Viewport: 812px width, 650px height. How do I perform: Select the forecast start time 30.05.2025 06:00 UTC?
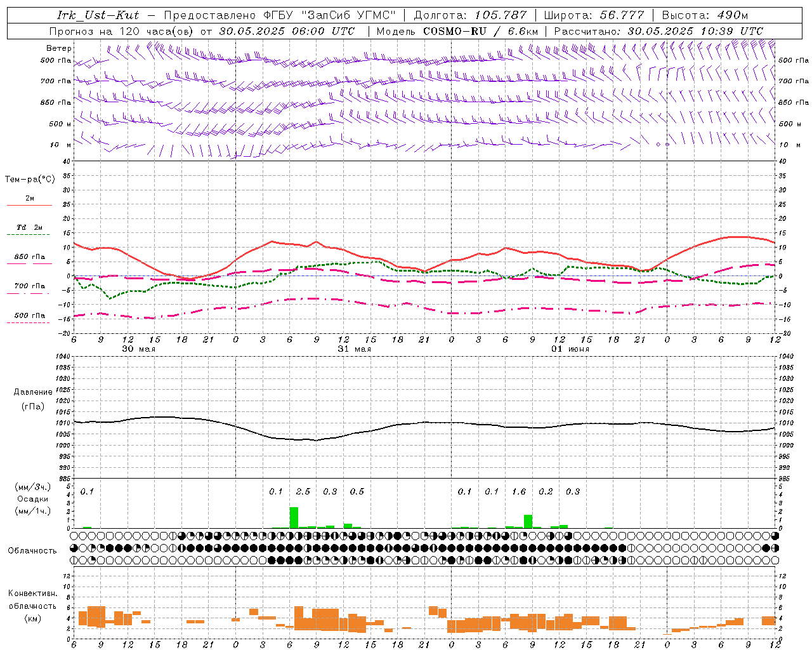[287, 31]
